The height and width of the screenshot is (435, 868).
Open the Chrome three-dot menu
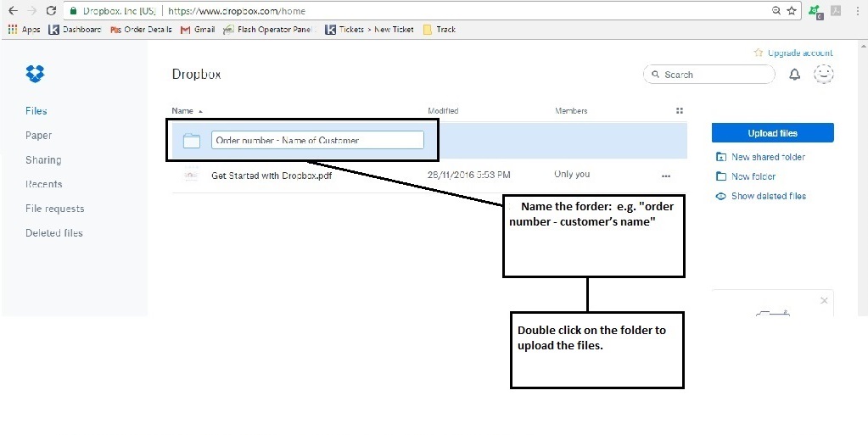[x=859, y=10]
